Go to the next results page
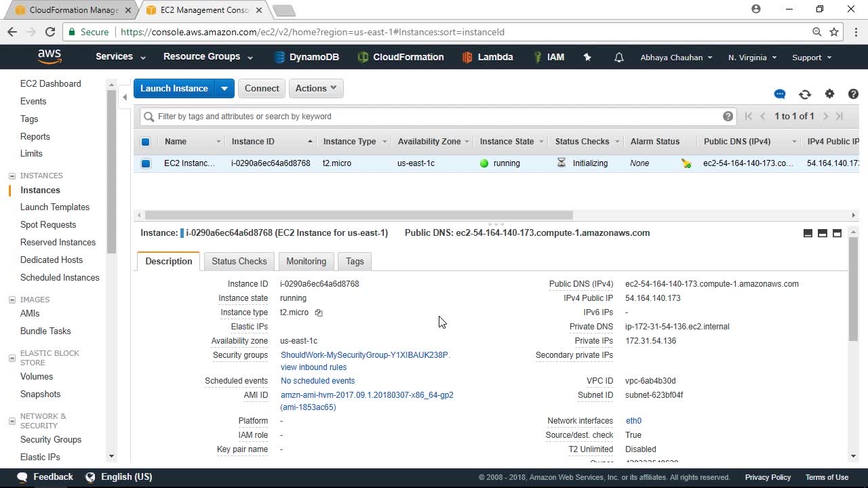Image resolution: width=868 pixels, height=488 pixels. click(x=825, y=117)
